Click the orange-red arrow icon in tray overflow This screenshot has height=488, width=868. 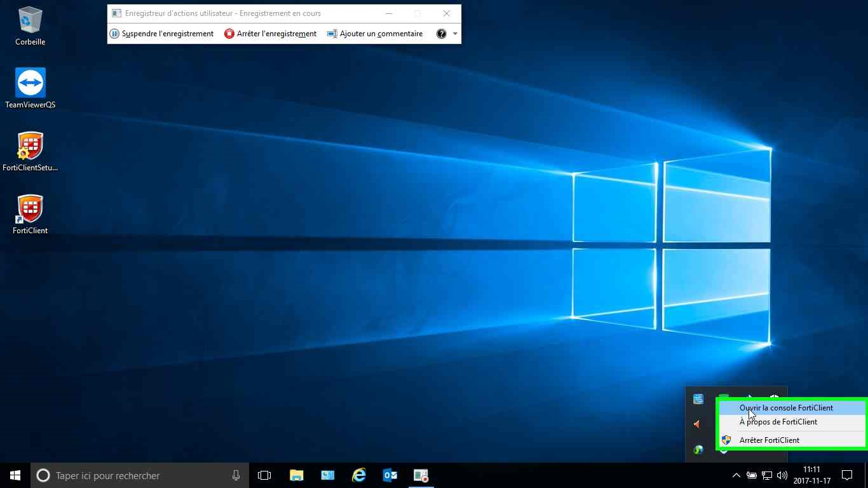pos(698,424)
